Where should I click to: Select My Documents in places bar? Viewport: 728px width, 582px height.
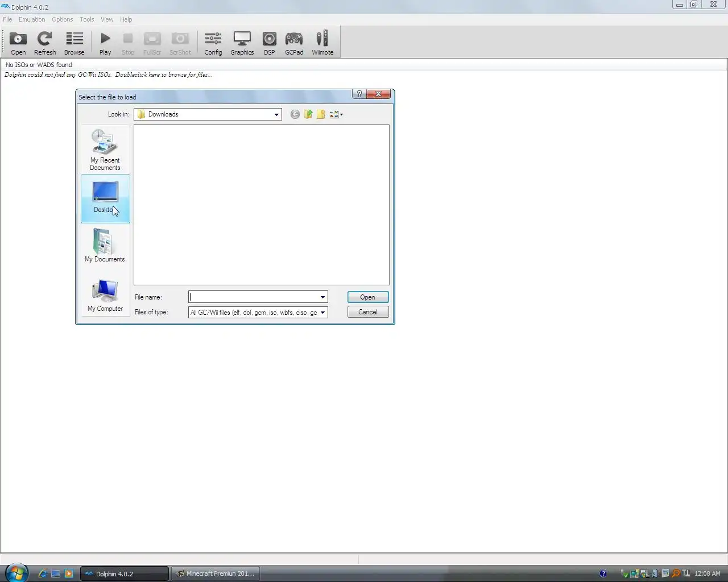pos(105,246)
